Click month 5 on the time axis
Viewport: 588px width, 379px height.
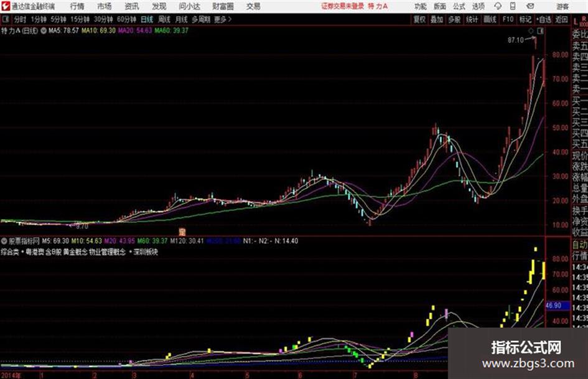(x=248, y=375)
